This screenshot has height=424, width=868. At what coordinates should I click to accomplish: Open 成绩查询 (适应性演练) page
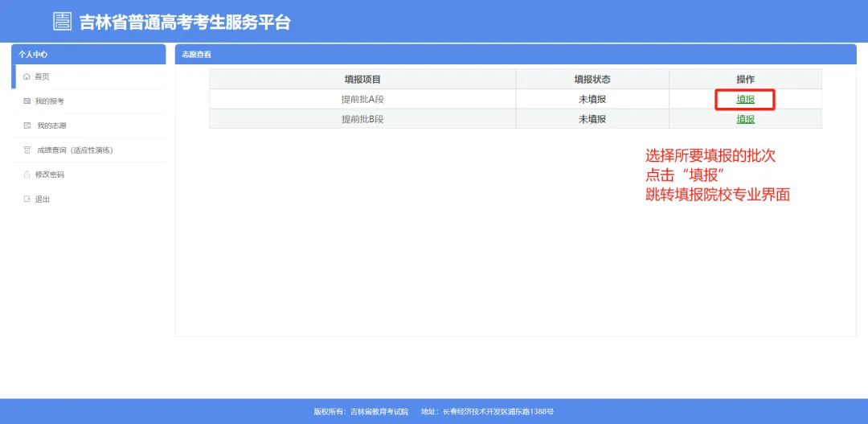tap(75, 150)
